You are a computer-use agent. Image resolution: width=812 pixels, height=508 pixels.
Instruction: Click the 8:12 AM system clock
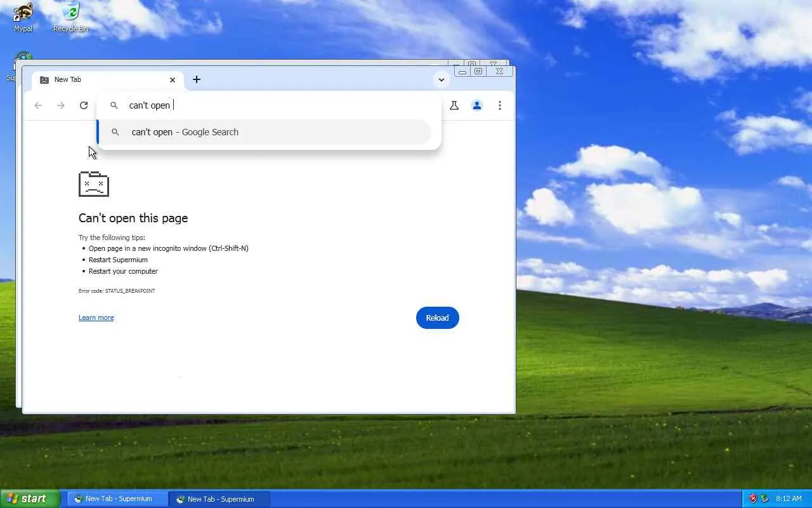pyautogui.click(x=789, y=499)
